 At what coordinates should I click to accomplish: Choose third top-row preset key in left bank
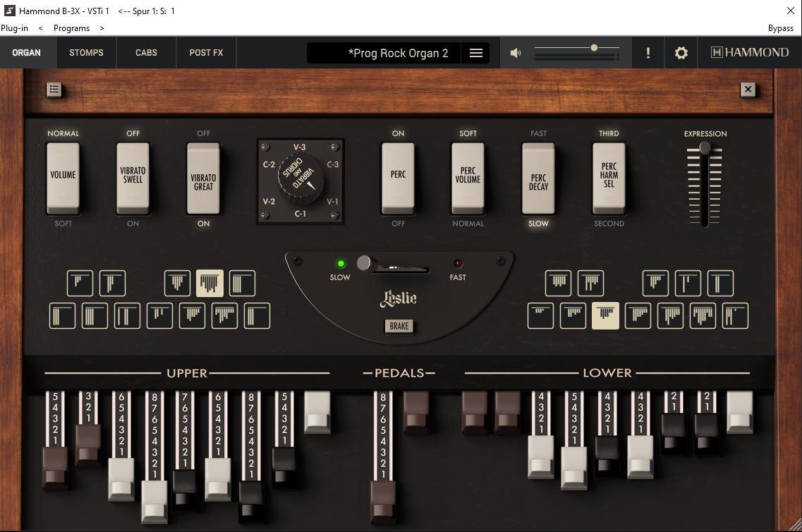(178, 283)
